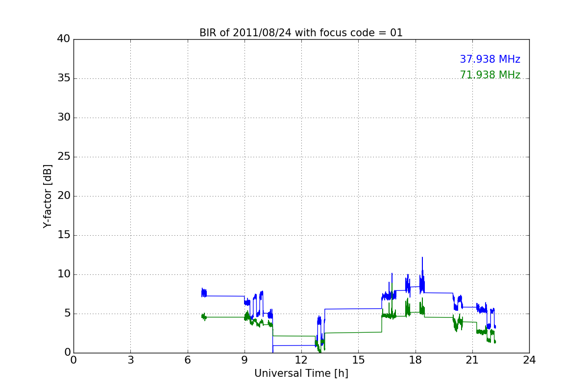
Task: Click the x-axis tick label 21
Action: tap(472, 360)
